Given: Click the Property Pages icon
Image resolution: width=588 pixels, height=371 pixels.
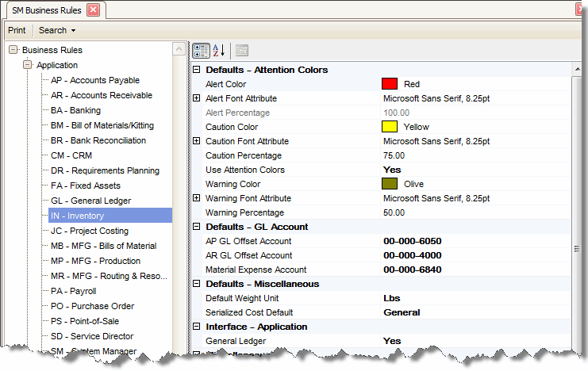Looking at the screenshot, I should [x=242, y=50].
